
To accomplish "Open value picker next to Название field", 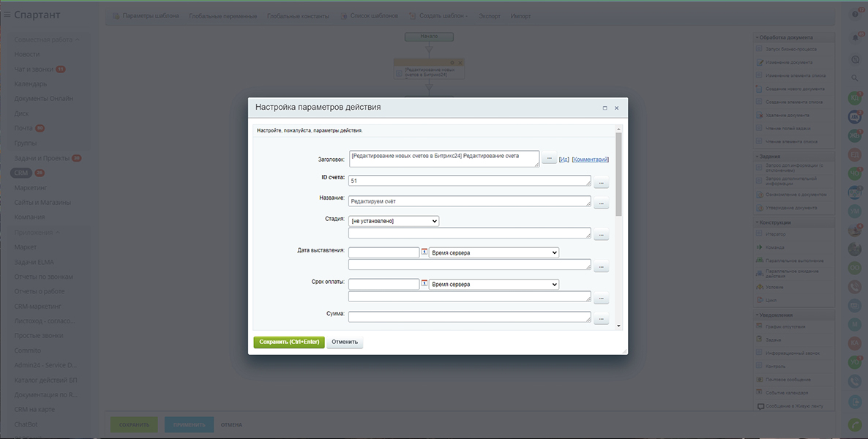I will pyautogui.click(x=601, y=204).
